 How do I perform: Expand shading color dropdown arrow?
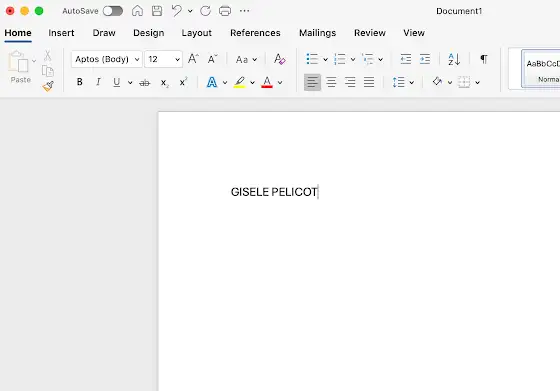450,83
